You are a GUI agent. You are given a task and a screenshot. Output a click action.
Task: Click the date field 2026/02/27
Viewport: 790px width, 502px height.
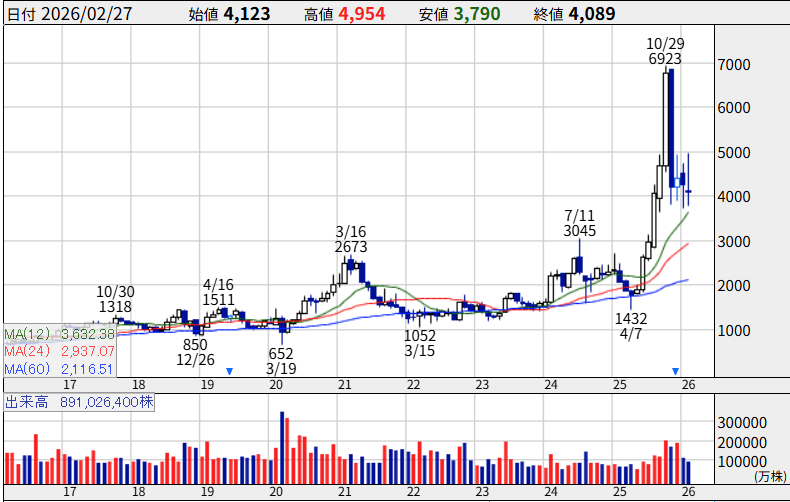click(x=80, y=14)
